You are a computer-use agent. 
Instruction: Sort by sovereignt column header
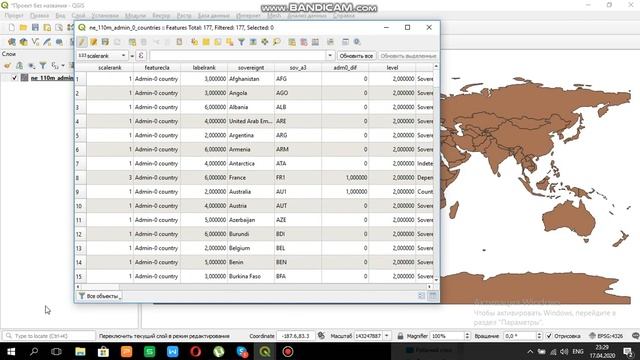[251, 67]
